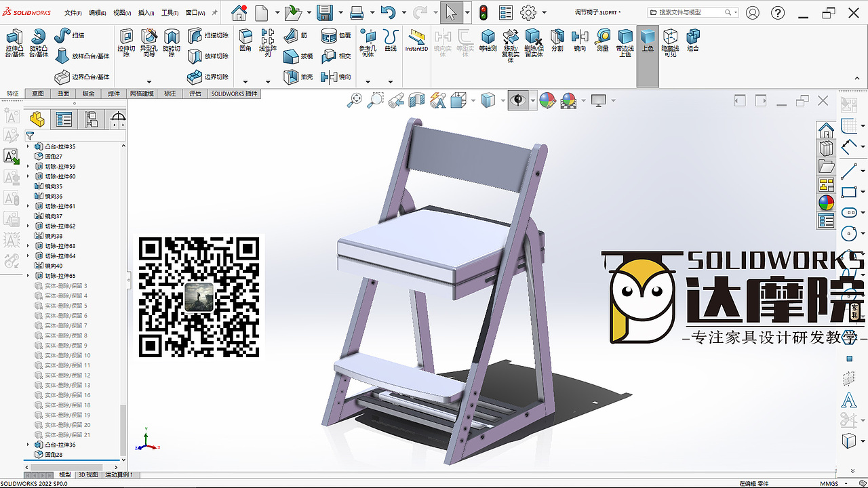This screenshot has height=488, width=868.
Task: Select the 旋转凸台/基体 revolve boss tool
Action: 39,42
